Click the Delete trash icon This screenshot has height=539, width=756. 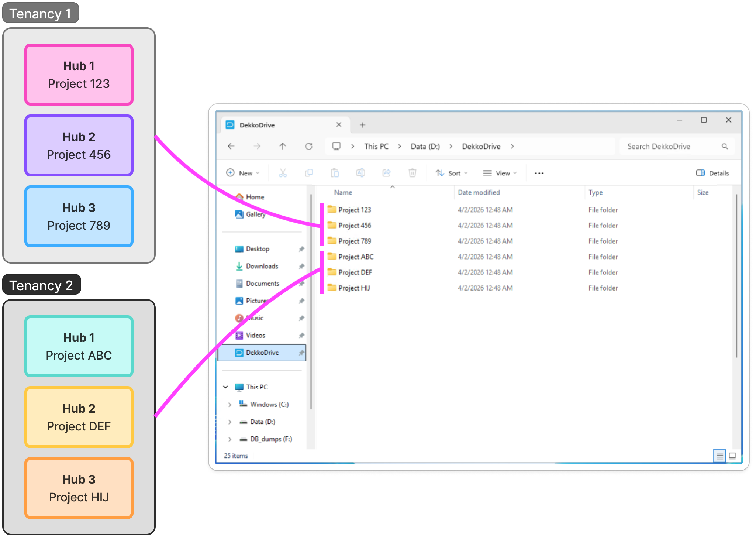pyautogui.click(x=412, y=173)
